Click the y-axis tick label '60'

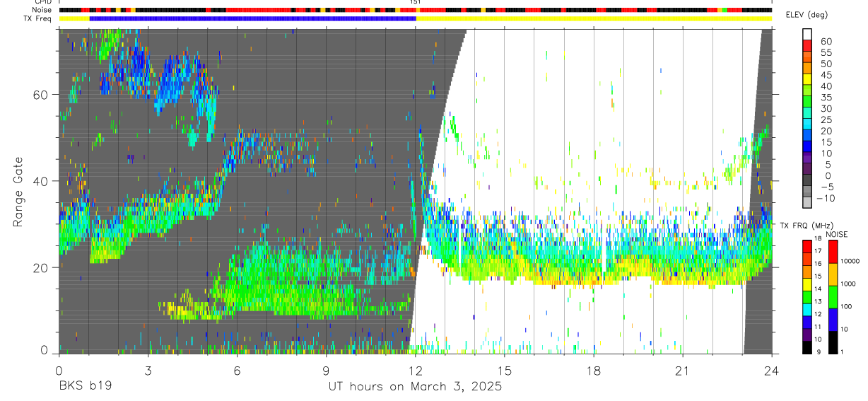point(41,95)
